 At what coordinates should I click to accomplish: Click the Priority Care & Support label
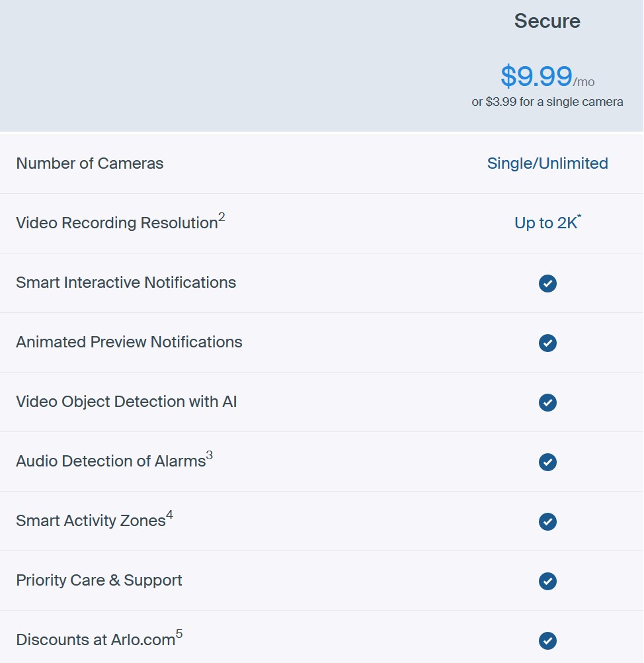(x=99, y=580)
